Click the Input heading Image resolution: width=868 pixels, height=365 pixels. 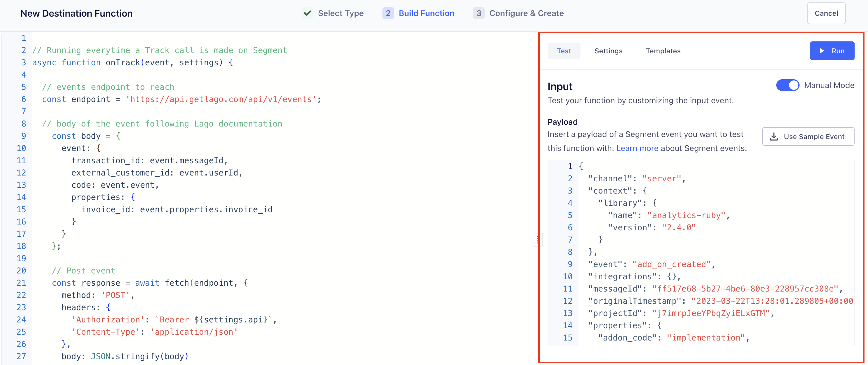click(560, 86)
